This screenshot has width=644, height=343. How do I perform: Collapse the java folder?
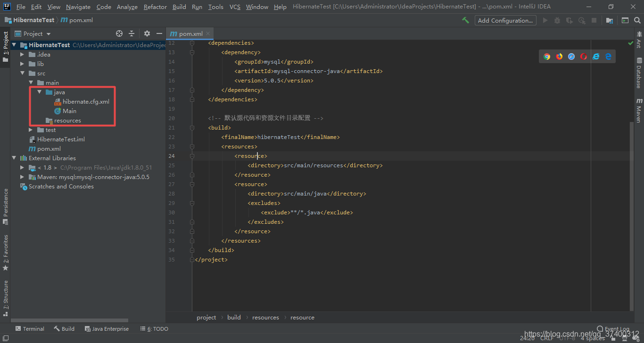click(x=40, y=92)
